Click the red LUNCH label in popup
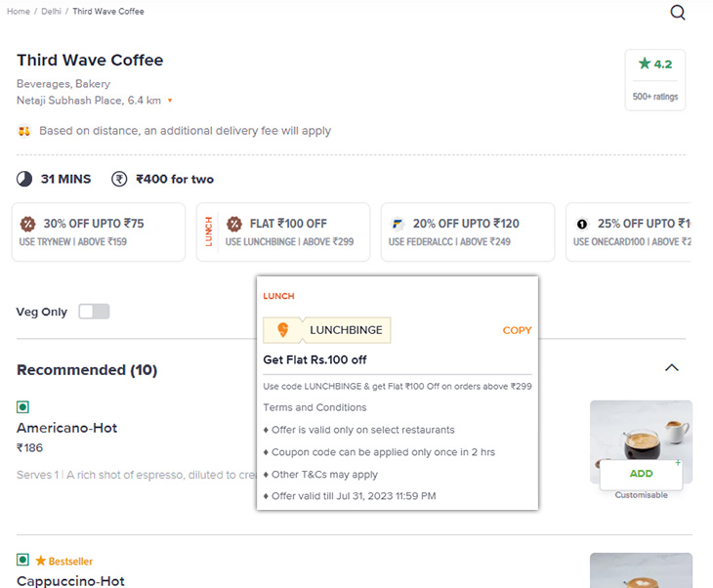Screen dimensions: 713x588 [x=278, y=296]
